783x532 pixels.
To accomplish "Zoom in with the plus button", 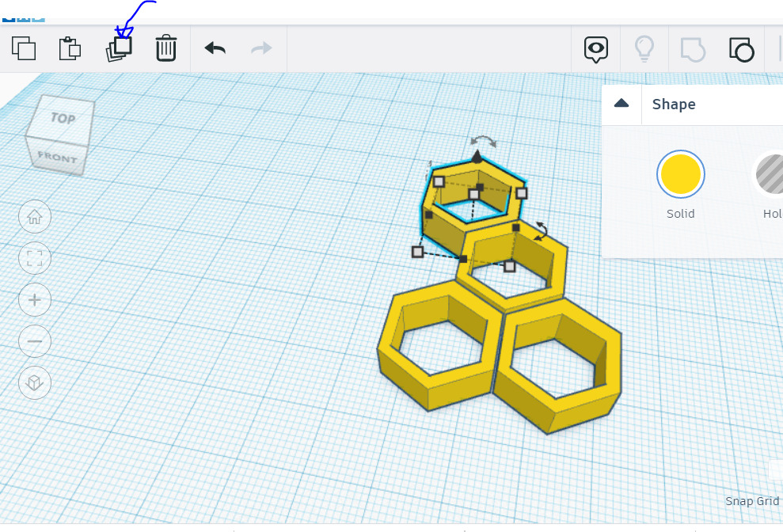I will pos(35,300).
